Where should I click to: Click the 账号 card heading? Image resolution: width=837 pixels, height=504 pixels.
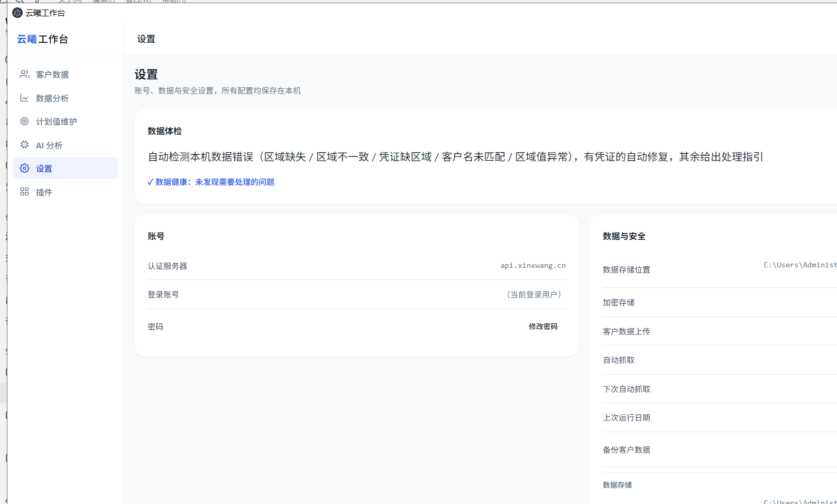point(156,236)
